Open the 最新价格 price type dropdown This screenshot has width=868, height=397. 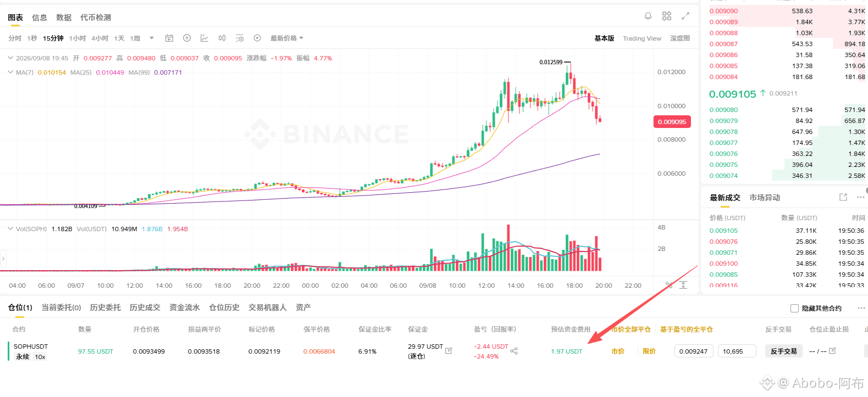[286, 38]
